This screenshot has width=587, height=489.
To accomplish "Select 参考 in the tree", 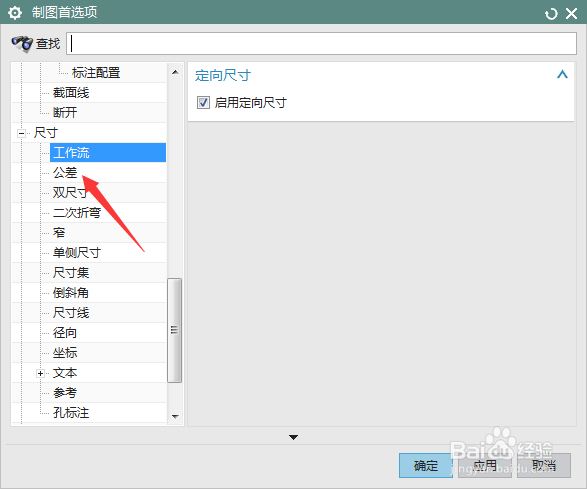I will coord(65,393).
